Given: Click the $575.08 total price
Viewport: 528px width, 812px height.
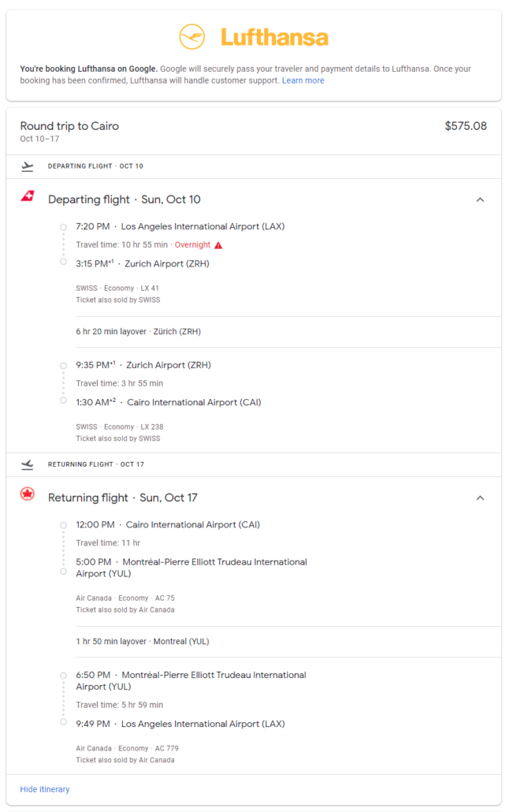Looking at the screenshot, I should click(466, 126).
